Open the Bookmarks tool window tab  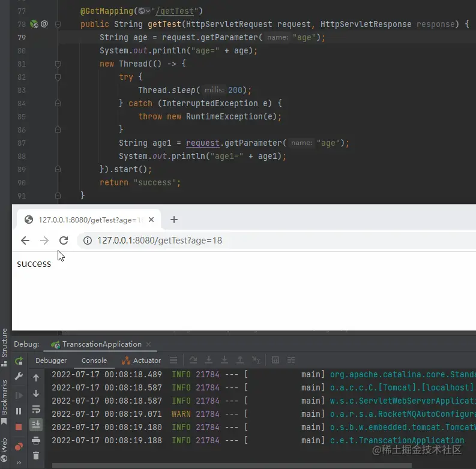tap(4, 402)
